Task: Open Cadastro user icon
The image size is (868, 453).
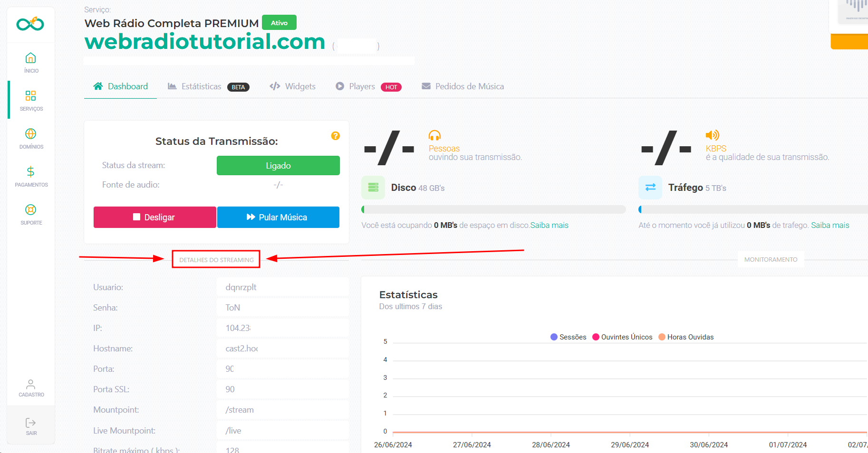Action: point(31,384)
